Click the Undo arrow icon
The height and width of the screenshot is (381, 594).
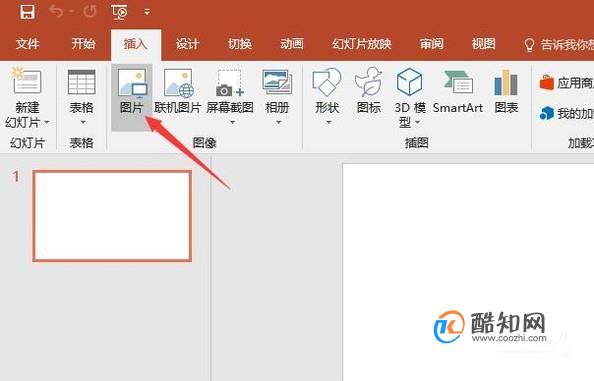click(56, 12)
